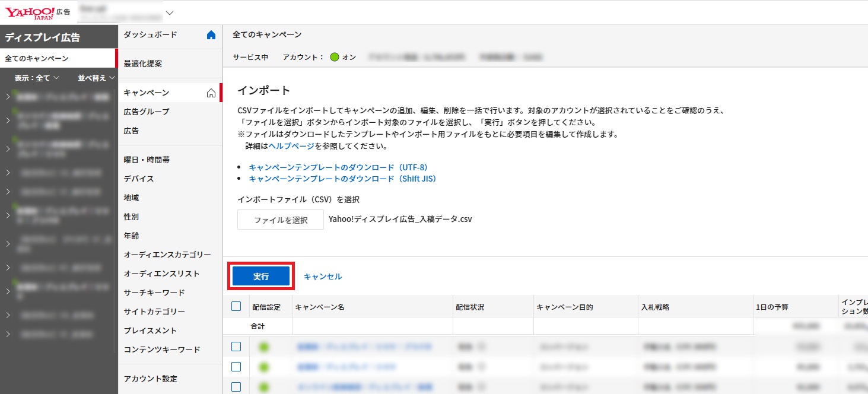Open the account selector dropdown arrow
The image size is (868, 394).
(x=170, y=12)
